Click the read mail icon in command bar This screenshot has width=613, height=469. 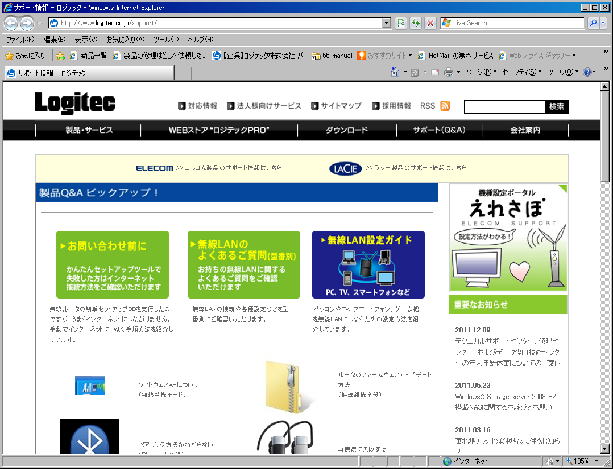point(435,72)
